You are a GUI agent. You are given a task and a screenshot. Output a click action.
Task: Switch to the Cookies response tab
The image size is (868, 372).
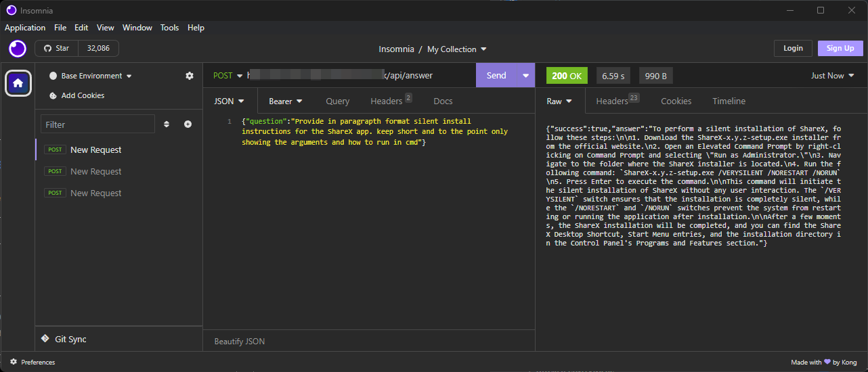pos(676,101)
